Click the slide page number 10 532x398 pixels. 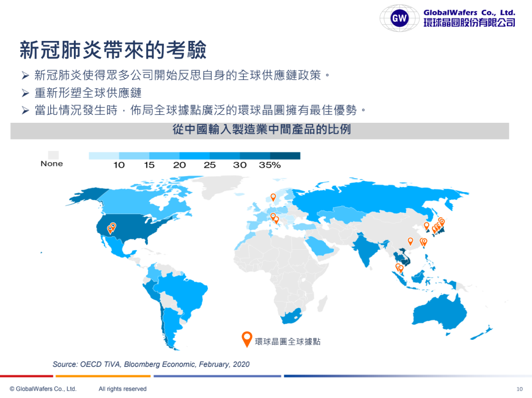[x=520, y=389]
